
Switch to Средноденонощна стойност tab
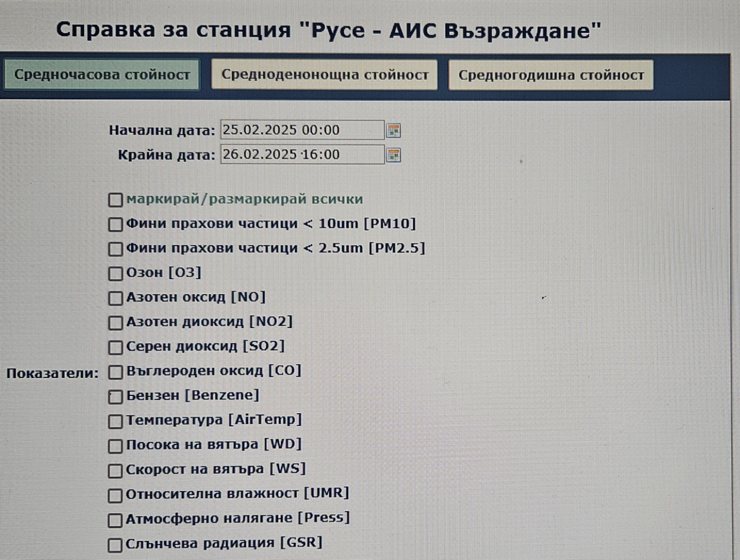click(324, 75)
